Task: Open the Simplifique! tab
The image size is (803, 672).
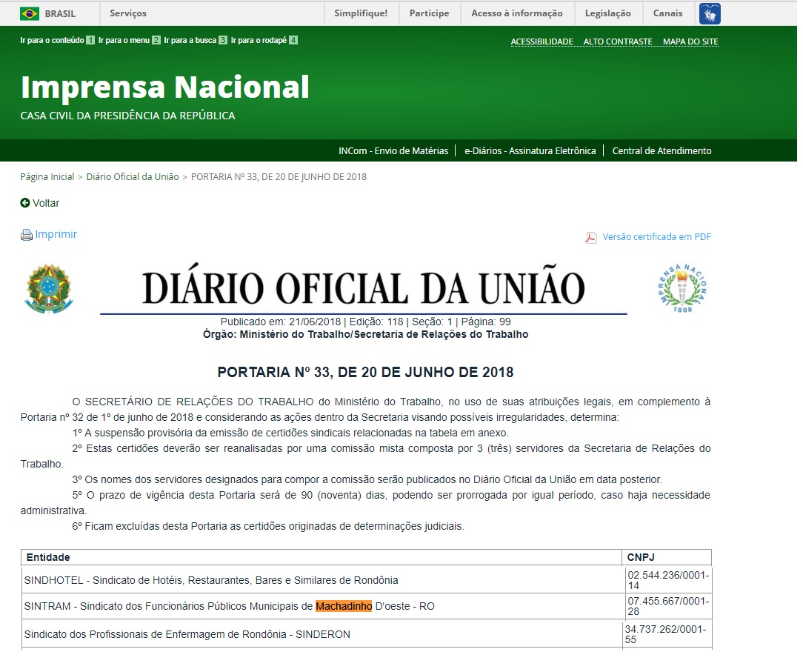Action: coord(361,13)
